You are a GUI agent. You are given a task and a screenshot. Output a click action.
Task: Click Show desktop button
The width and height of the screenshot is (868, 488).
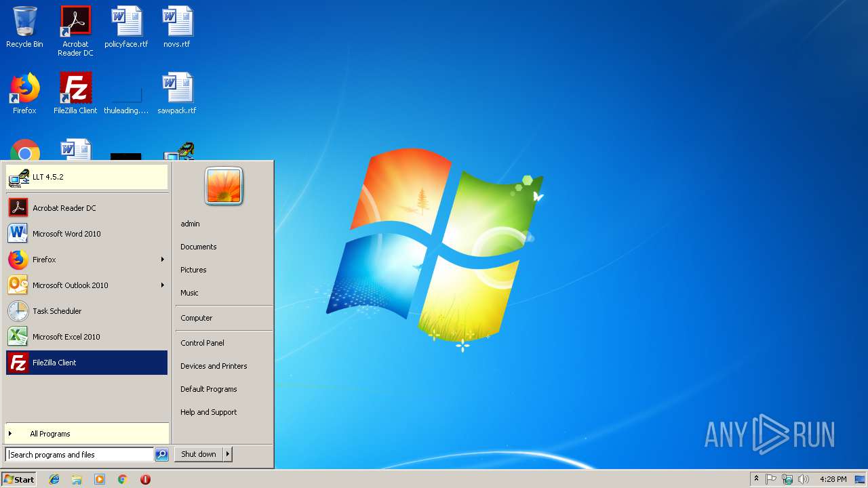tap(860, 479)
